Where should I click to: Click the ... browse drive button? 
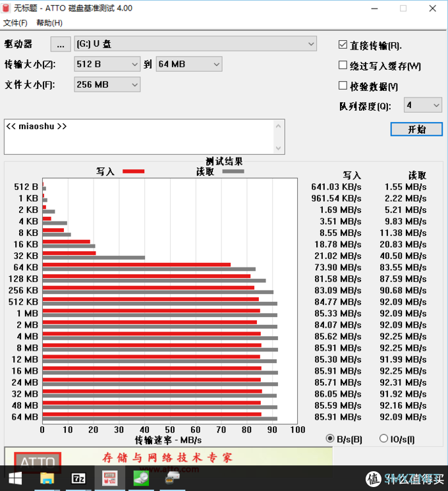(x=61, y=44)
